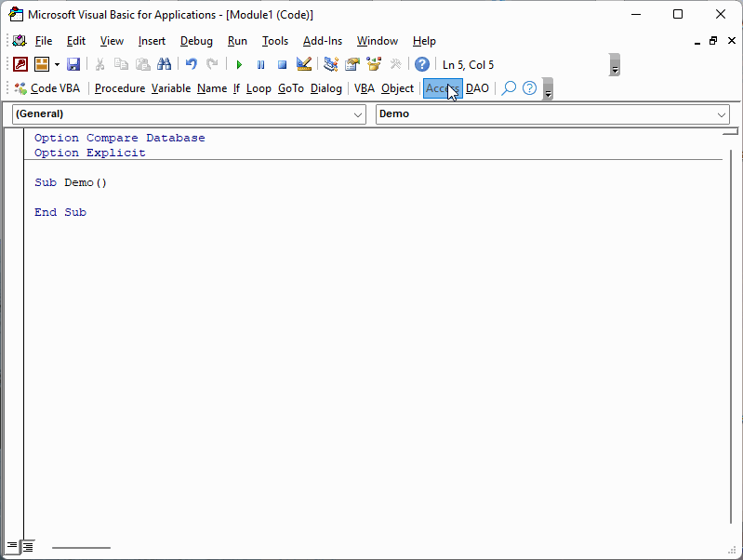Close the inner Module1 code window
Screen dimensions: 743x560
pyautogui.click(x=732, y=41)
